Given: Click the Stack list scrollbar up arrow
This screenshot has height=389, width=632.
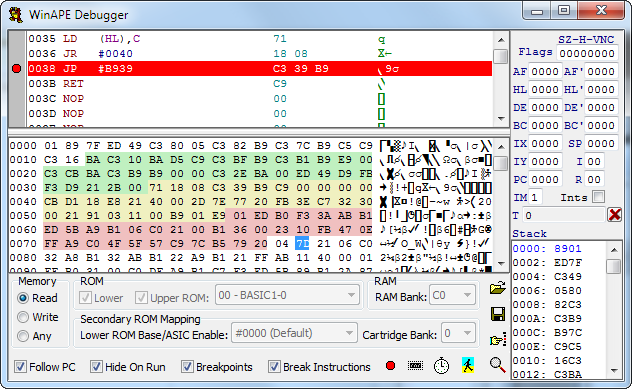Looking at the screenshot, I should pyautogui.click(x=614, y=250).
